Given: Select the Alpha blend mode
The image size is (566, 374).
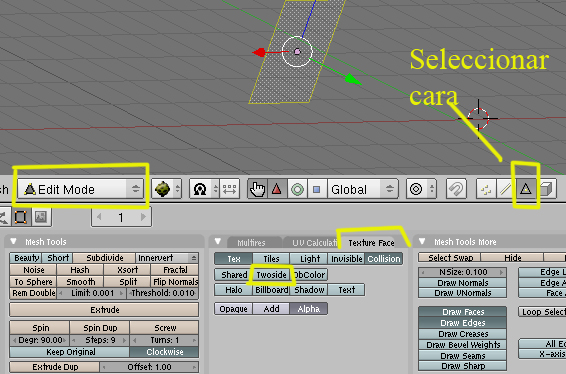Looking at the screenshot, I should pos(309,309).
